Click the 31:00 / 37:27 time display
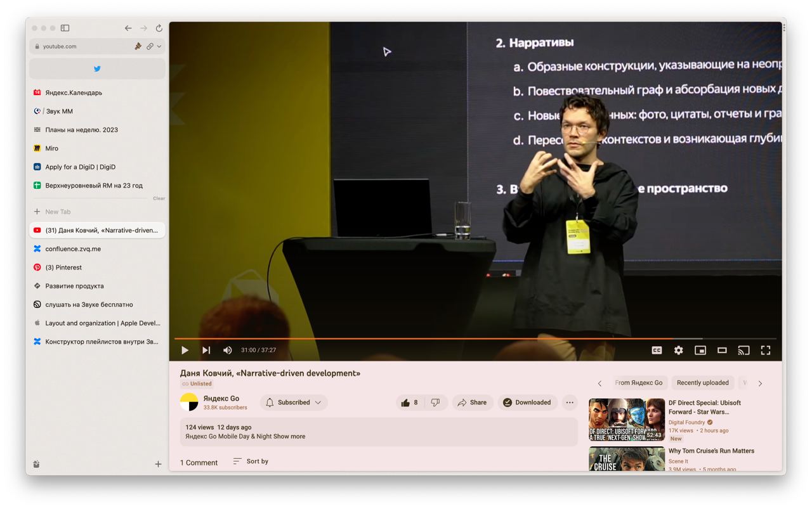 point(258,350)
